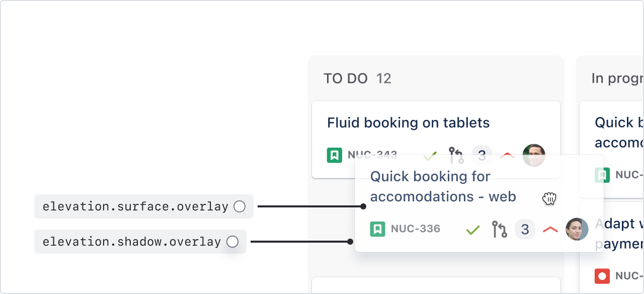Click the red bug icon in In progress column

(602, 276)
